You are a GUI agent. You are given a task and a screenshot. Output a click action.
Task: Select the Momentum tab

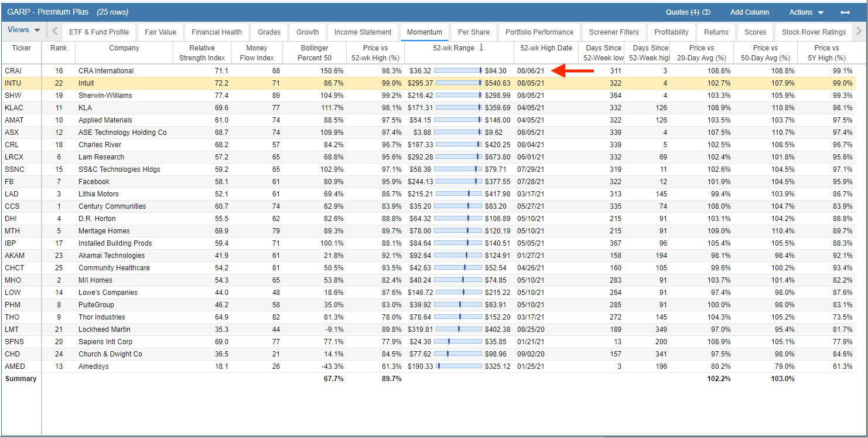(425, 32)
